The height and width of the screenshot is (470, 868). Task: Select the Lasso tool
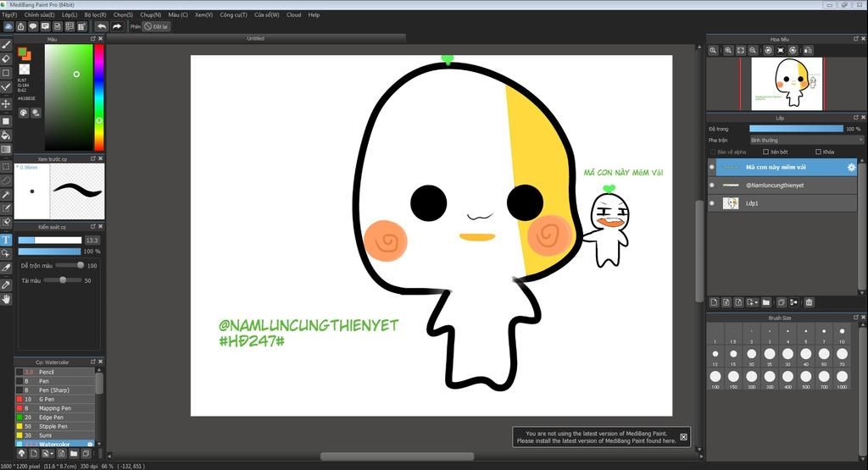pos(6,180)
